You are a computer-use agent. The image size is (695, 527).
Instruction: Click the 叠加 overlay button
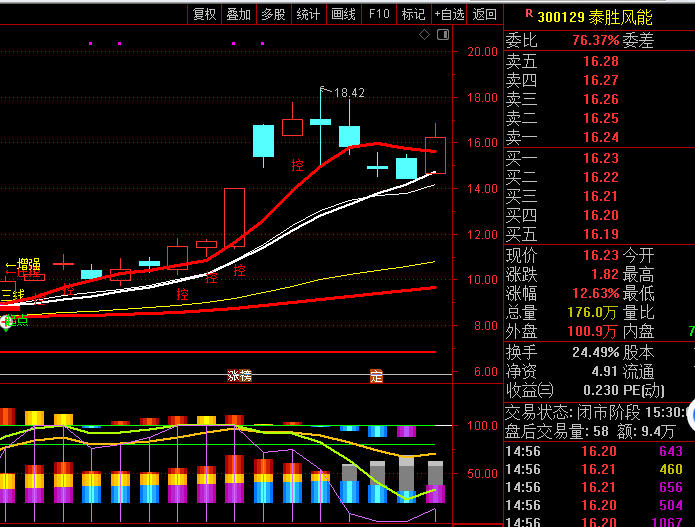239,14
